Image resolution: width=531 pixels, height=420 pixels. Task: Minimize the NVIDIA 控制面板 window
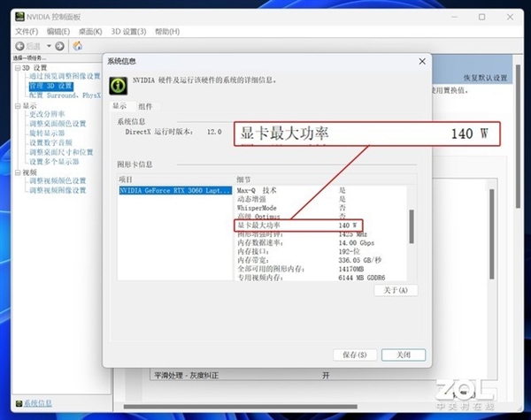[x=455, y=17]
